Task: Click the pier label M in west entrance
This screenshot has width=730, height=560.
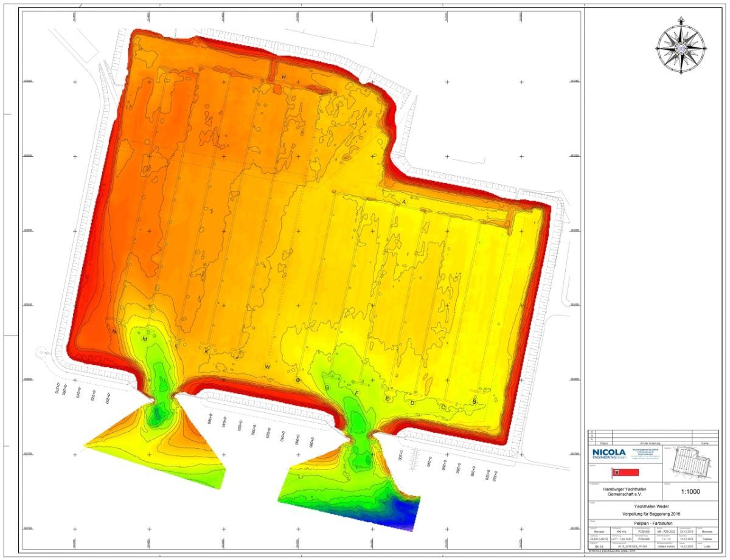Action: [x=145, y=339]
